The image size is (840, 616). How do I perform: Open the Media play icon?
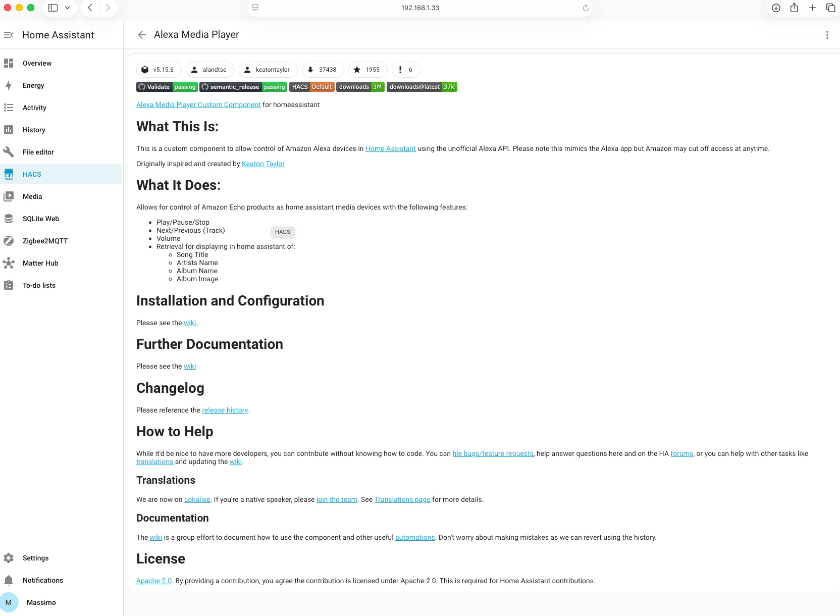click(9, 196)
